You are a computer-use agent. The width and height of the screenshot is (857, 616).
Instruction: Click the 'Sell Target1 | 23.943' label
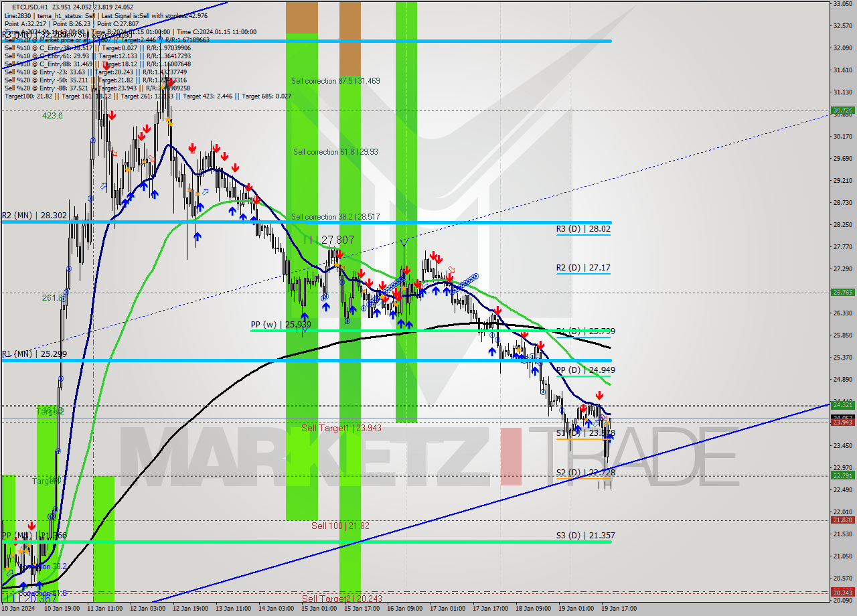point(341,428)
